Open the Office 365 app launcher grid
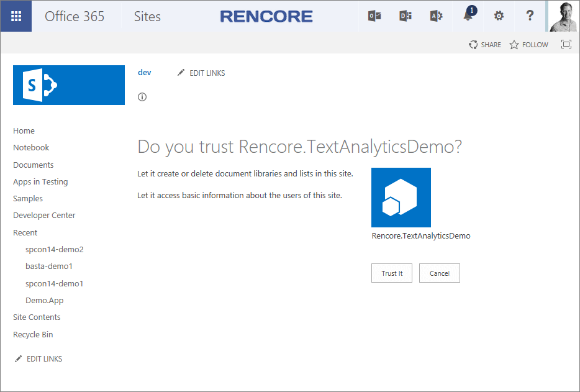580x392 pixels. [x=16, y=16]
